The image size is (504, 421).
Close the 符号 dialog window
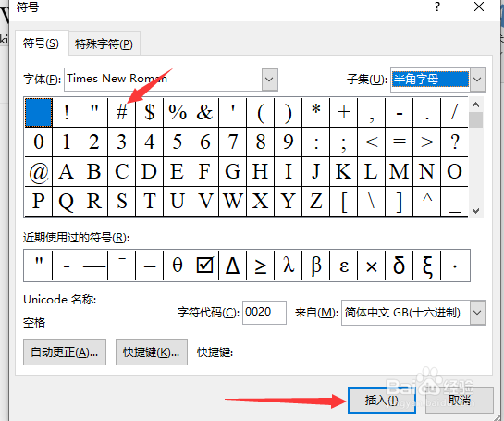pos(479,6)
